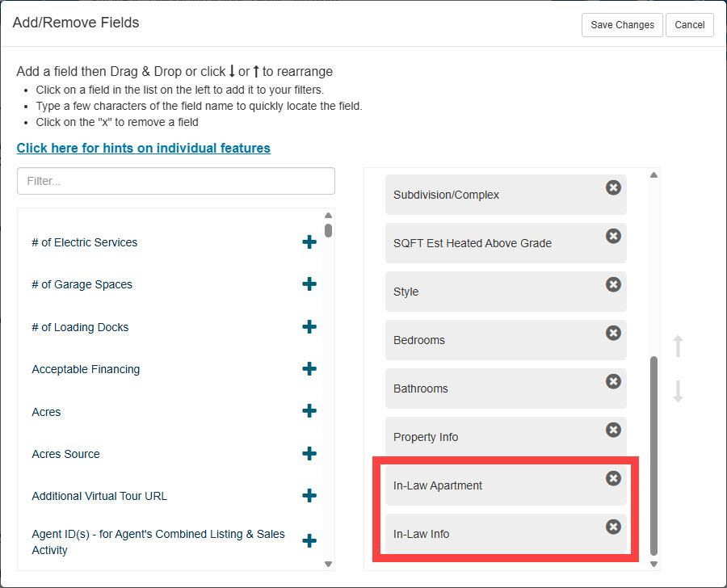Add Acceptable Financing using its plus icon
This screenshot has width=727, height=588.
(309, 369)
